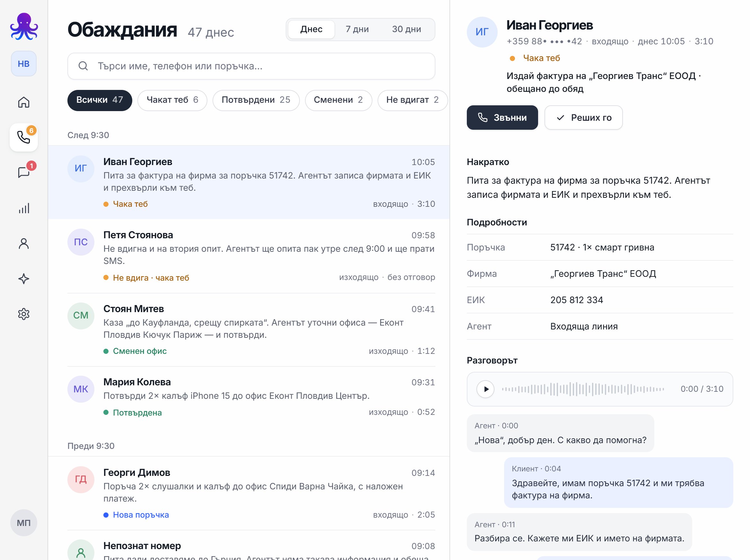Open settings gear icon
The height and width of the screenshot is (560, 750).
click(24, 314)
